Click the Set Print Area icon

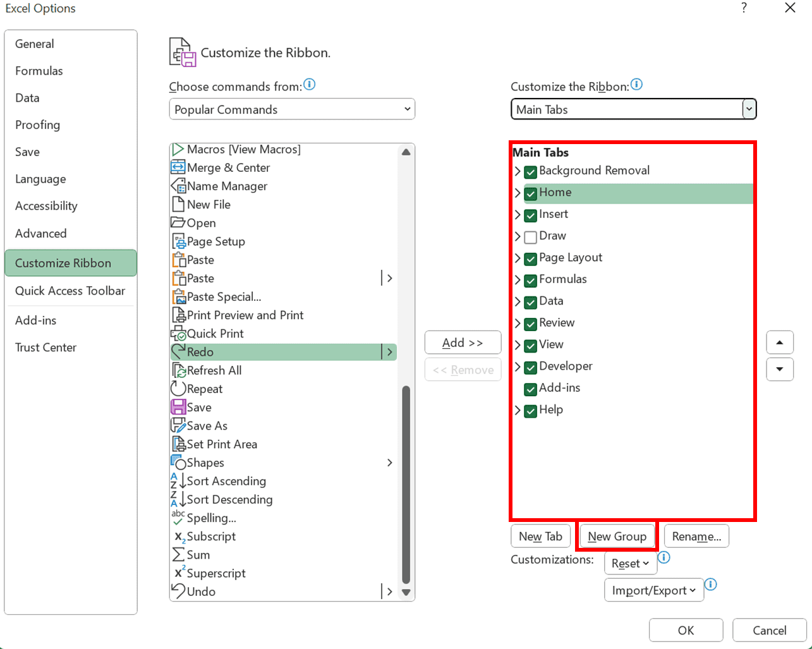pos(178,444)
